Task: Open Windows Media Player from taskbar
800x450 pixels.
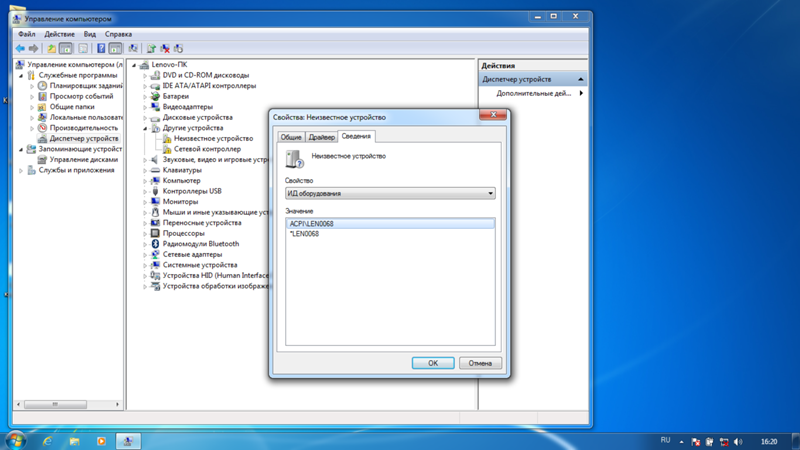Action: [x=101, y=441]
